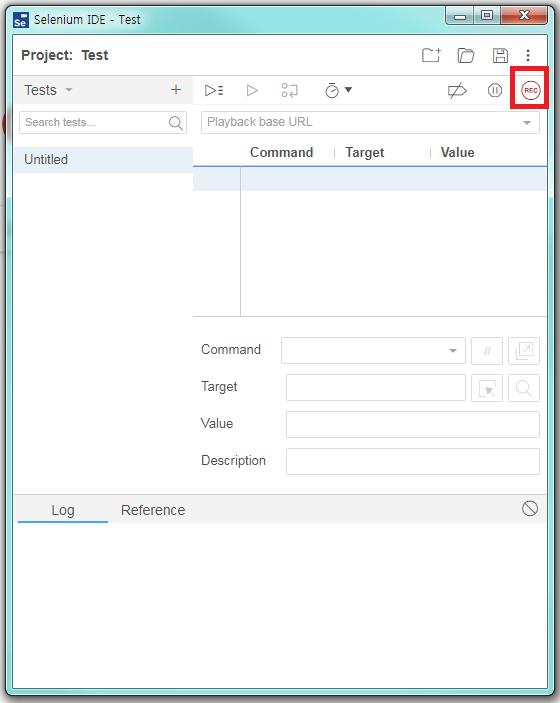Screen dimensions: 560x703
Task: Open an existing project folder icon
Action: coord(466,55)
